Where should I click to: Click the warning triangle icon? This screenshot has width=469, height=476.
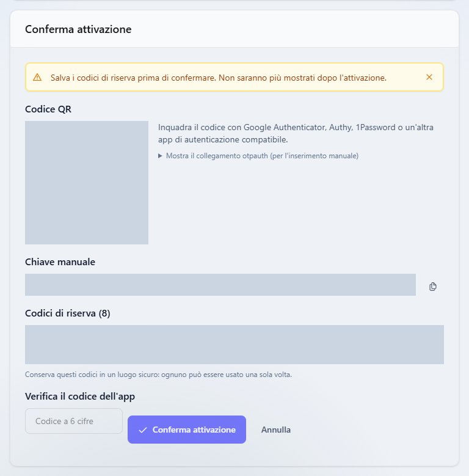[x=37, y=78]
